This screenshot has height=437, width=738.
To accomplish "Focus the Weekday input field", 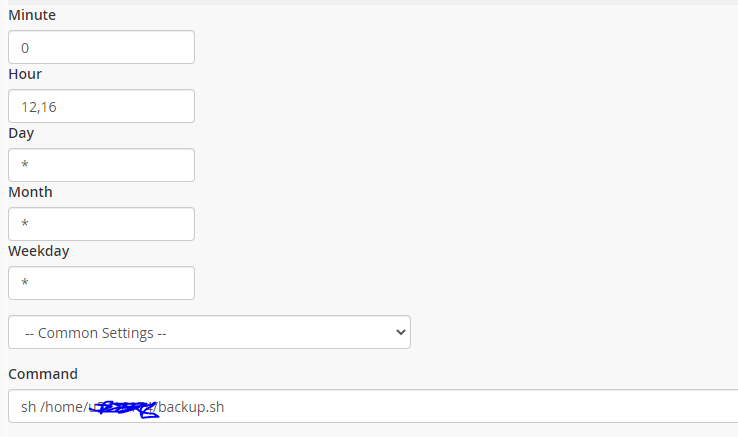I will point(101,283).
